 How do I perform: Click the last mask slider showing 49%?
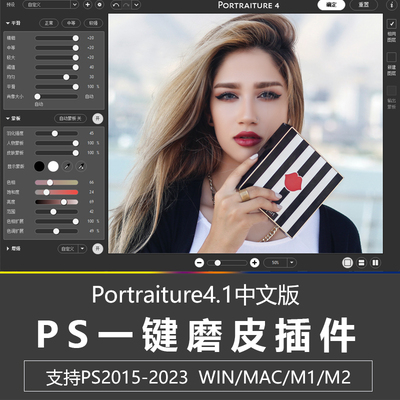click(x=57, y=231)
